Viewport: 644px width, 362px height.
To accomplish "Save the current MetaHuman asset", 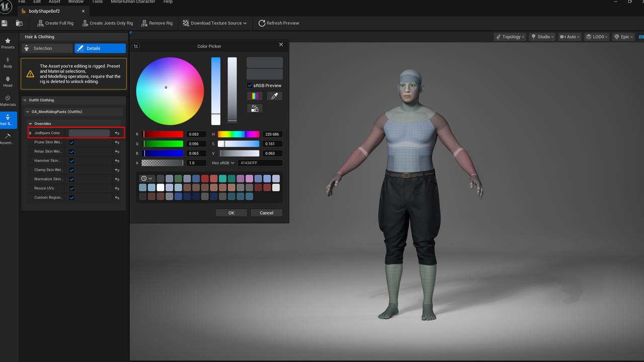I will (x=5, y=23).
